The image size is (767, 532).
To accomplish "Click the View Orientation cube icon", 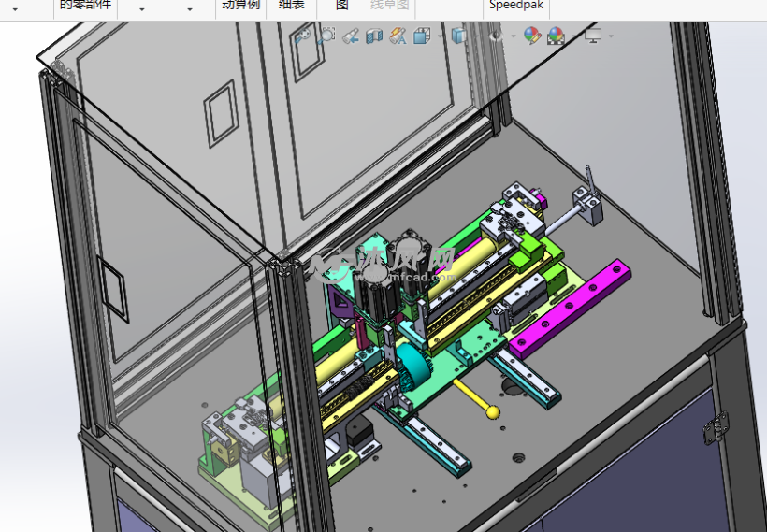I will pyautogui.click(x=421, y=36).
